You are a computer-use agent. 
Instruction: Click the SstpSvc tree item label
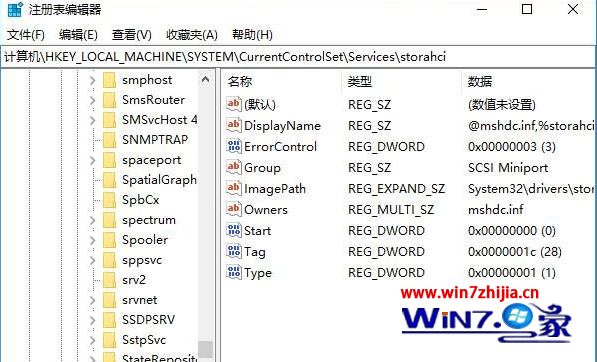pyautogui.click(x=144, y=340)
